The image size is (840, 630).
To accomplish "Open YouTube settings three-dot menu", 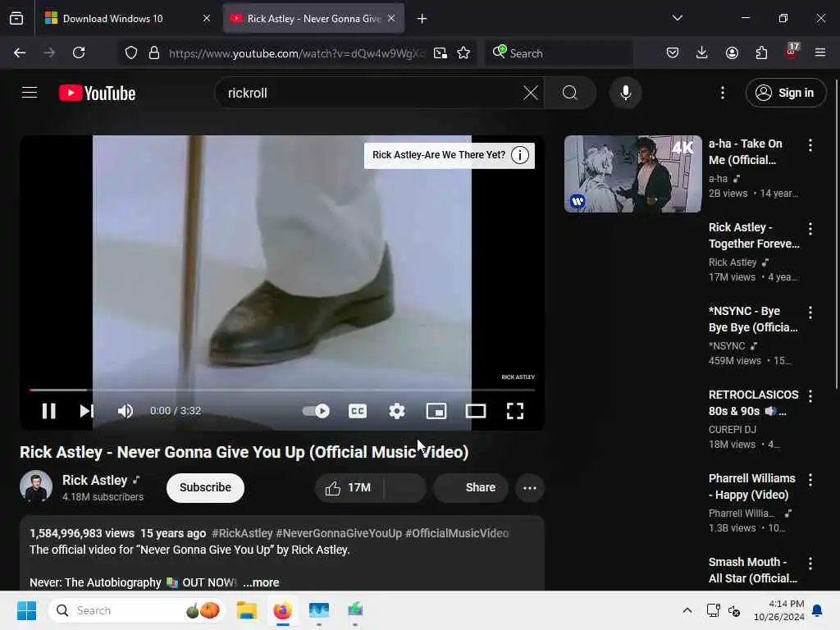I will [x=723, y=93].
